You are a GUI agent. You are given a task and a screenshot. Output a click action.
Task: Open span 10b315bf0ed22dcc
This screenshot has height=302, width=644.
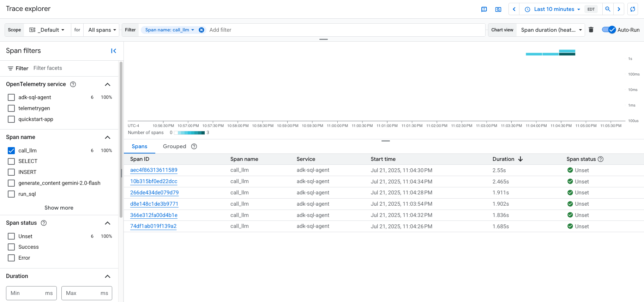(154, 181)
